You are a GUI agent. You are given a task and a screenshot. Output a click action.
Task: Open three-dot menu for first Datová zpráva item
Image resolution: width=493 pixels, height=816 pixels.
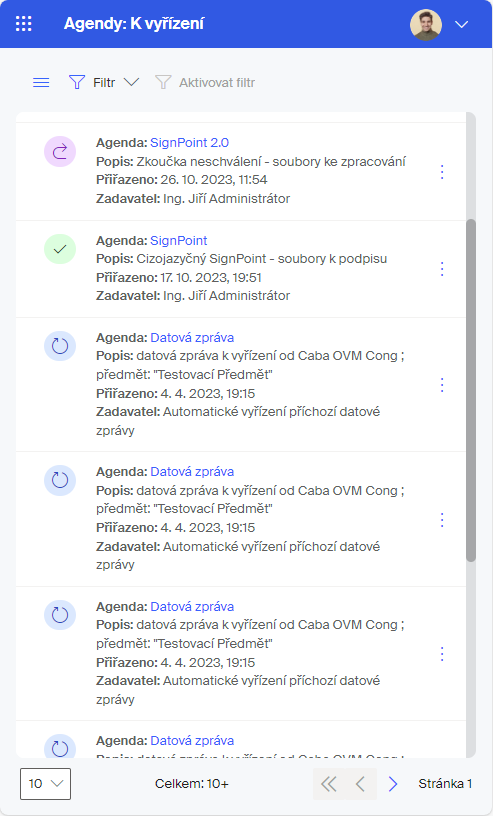tap(442, 385)
